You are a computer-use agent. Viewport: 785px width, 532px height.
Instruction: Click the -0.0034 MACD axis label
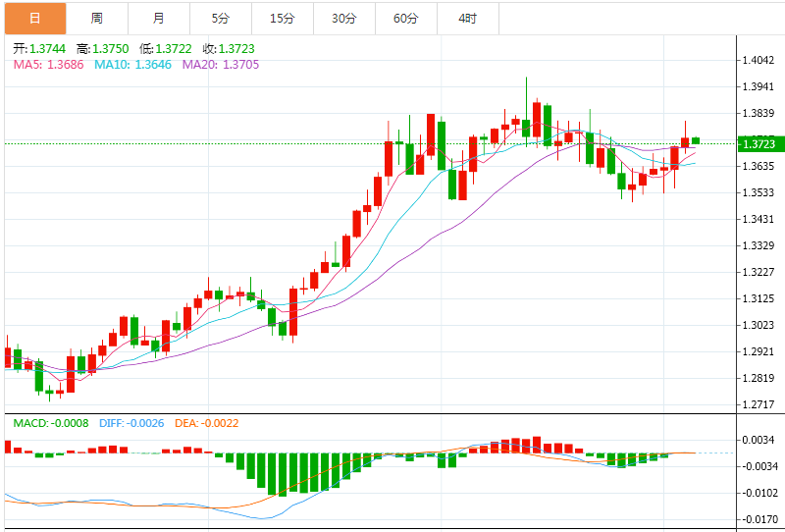click(759, 467)
